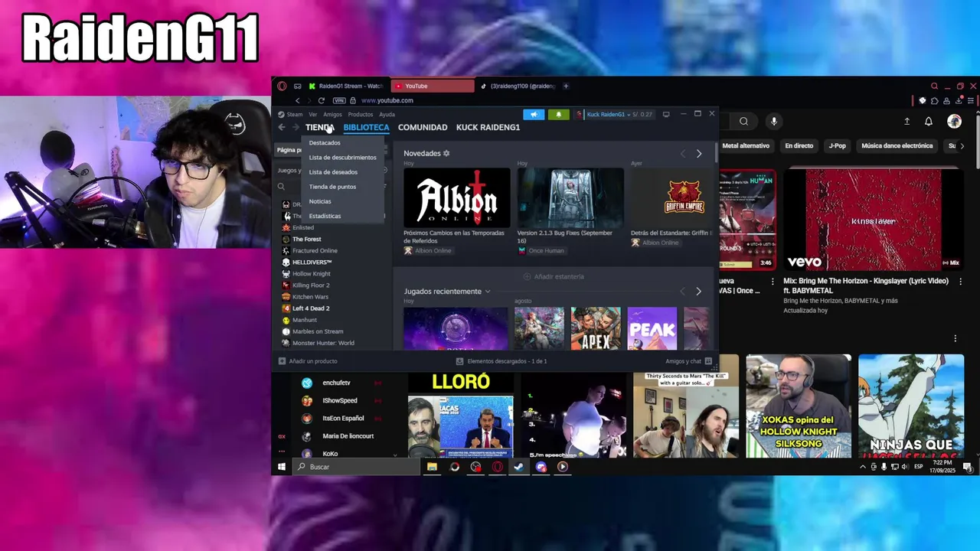Click Añadir un producto plus icon
Viewport: 980px width, 551px height.
click(282, 361)
